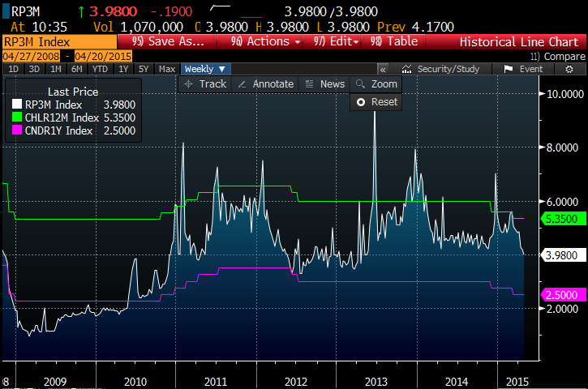
Task: Collapse toolbar with double-arrow icon
Action: point(384,70)
